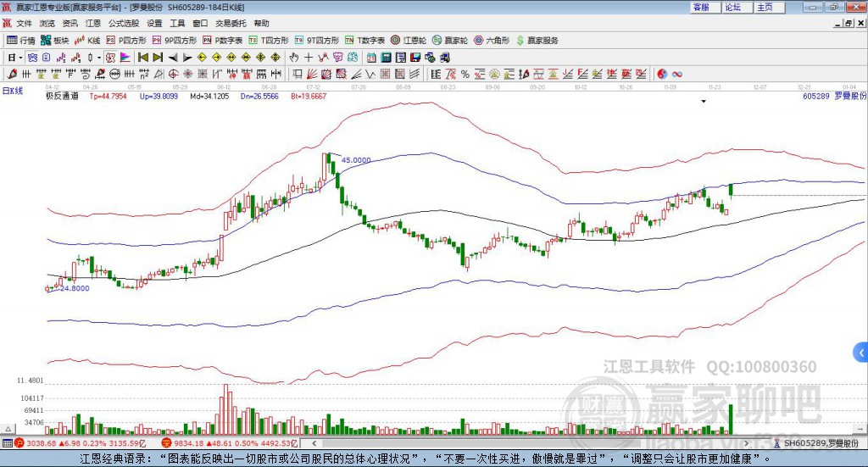Toggle the 9P四方形 chart mode

(x=175, y=41)
